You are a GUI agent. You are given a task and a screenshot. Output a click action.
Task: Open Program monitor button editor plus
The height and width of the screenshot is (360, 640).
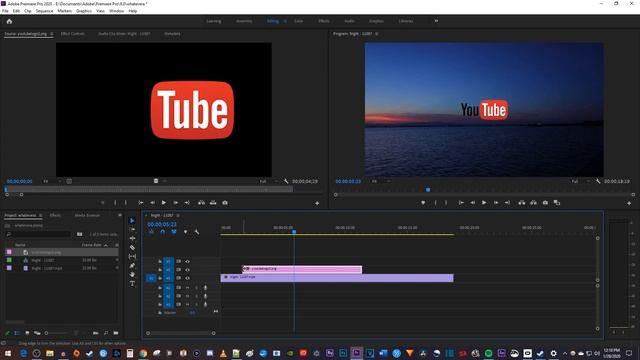629,203
